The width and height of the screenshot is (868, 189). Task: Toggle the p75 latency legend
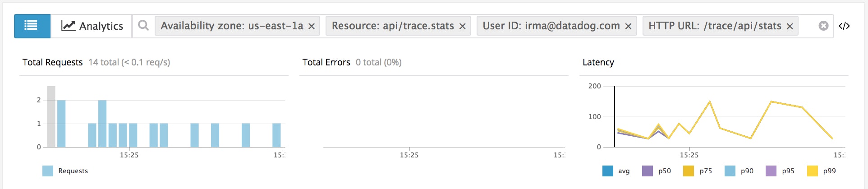tap(689, 171)
